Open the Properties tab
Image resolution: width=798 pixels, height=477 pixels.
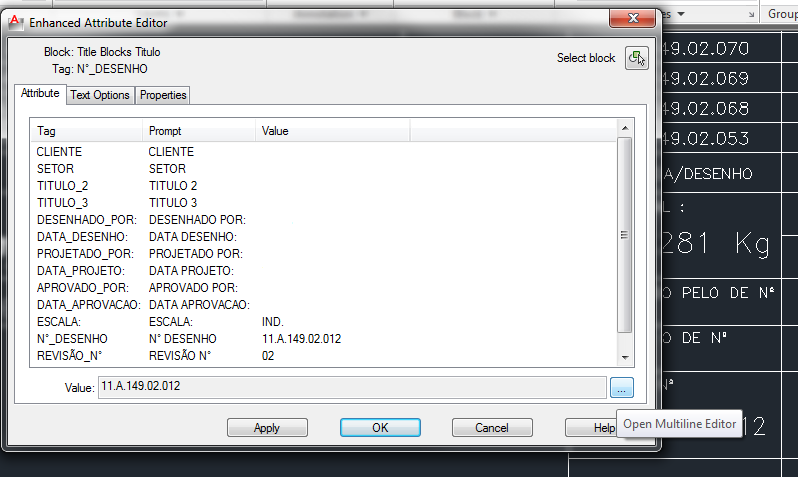pos(163,95)
